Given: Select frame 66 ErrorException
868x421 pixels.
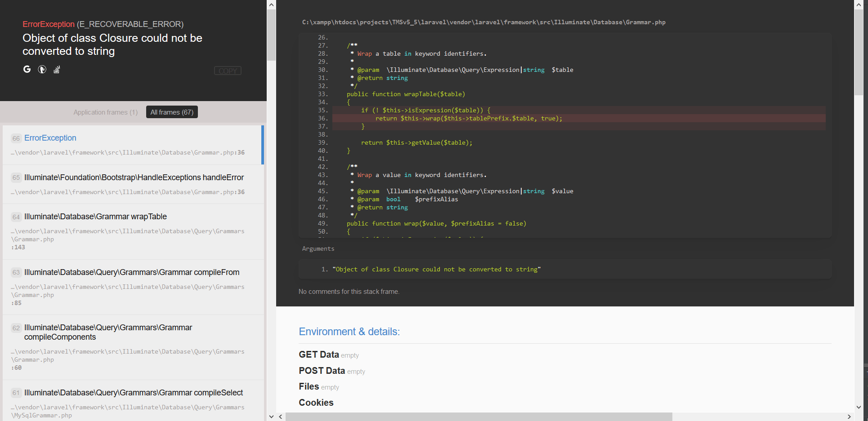Looking at the screenshot, I should click(x=132, y=145).
